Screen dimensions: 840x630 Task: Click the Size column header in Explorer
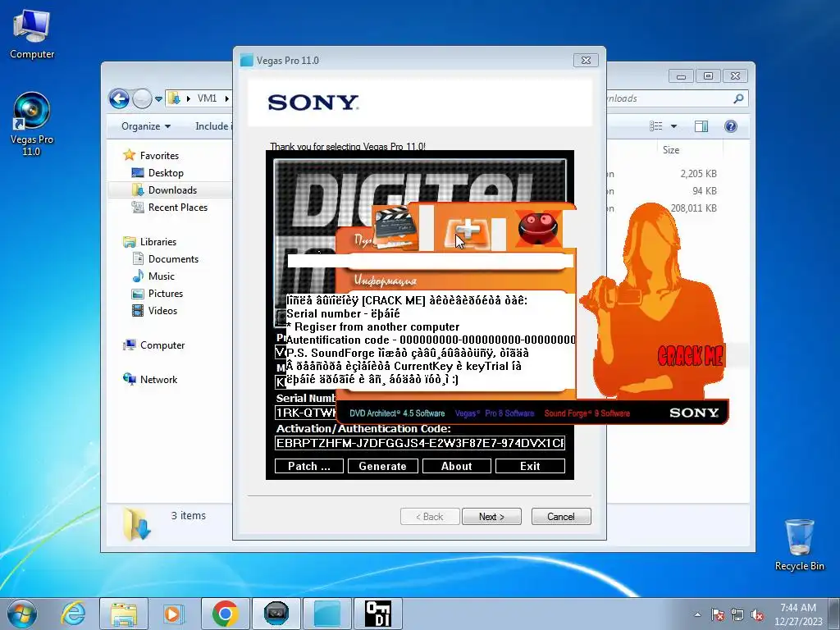coord(671,150)
